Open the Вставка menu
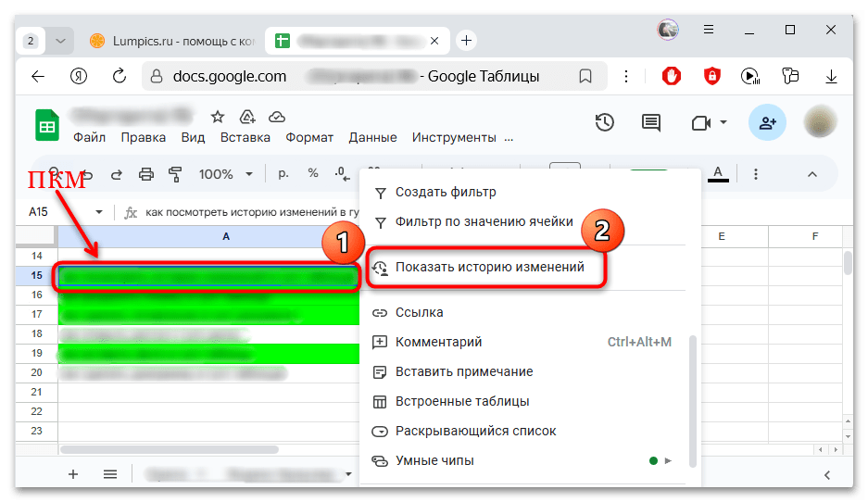This screenshot has width=868, height=502. (245, 138)
